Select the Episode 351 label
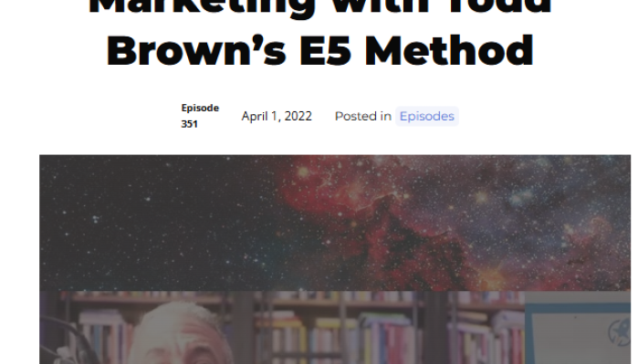 (200, 116)
